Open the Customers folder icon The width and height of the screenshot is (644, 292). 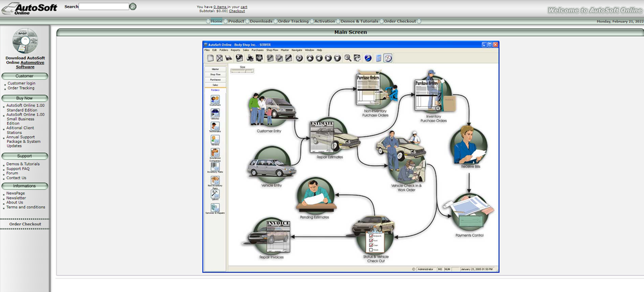point(215,99)
